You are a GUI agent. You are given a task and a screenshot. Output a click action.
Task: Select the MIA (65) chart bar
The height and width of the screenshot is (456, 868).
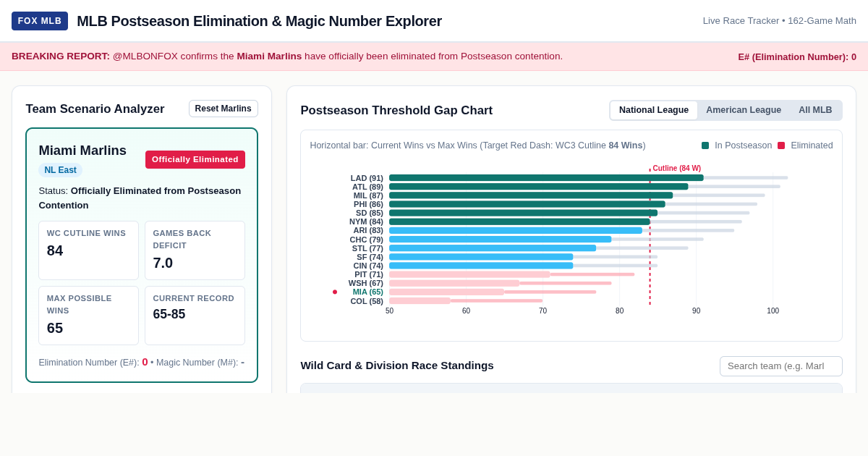[446, 292]
